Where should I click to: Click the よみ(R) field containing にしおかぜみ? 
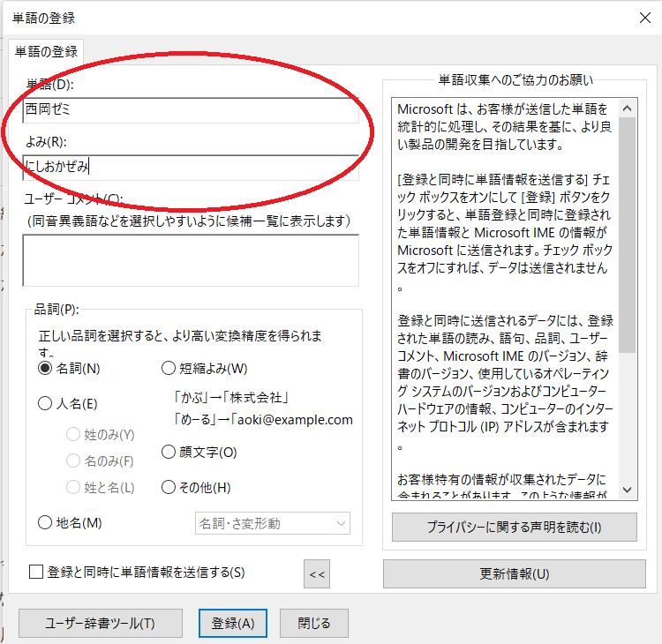click(191, 168)
